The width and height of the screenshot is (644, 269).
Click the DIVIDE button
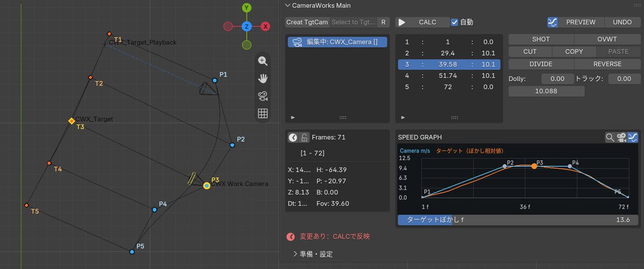[541, 64]
